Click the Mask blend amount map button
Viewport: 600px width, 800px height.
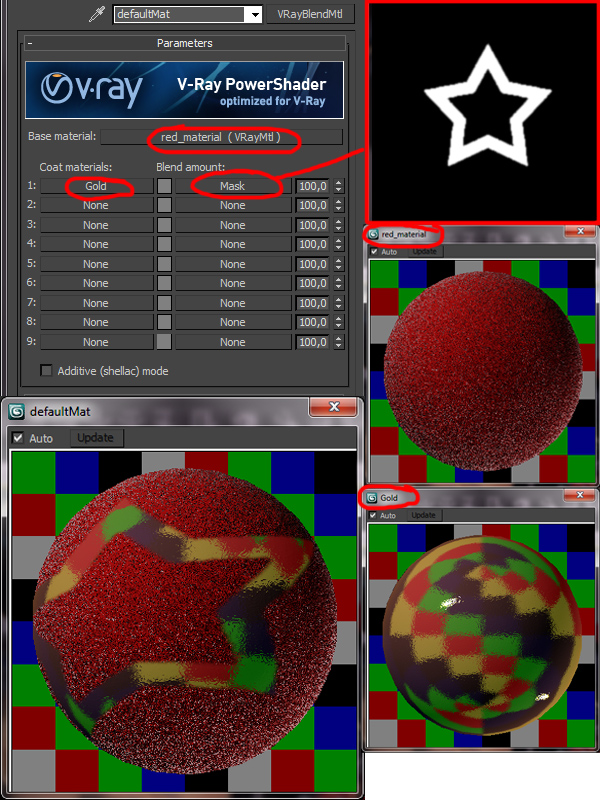[x=232, y=186]
